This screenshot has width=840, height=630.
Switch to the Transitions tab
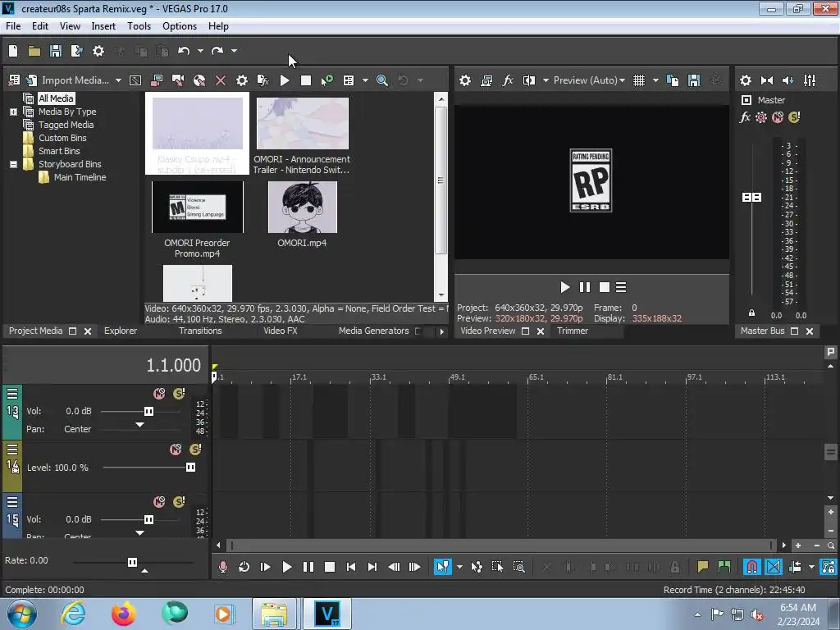(x=200, y=331)
